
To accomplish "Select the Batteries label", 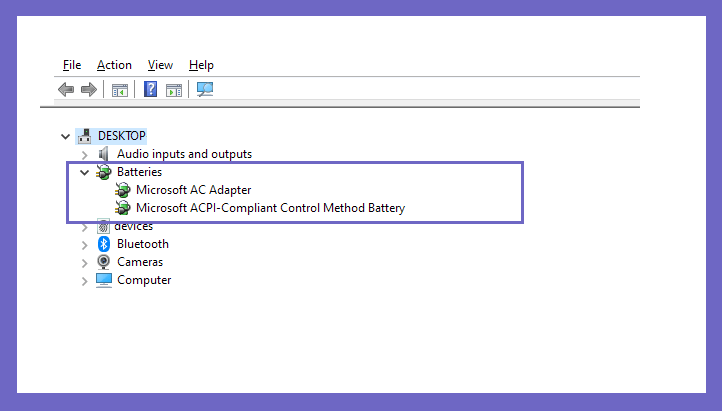I will 139,172.
